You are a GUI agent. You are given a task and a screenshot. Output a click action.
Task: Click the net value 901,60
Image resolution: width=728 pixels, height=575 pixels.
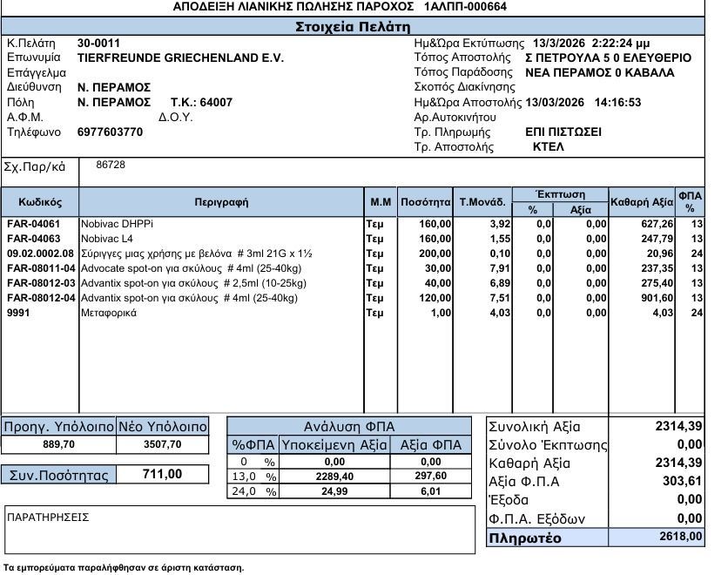pos(657,298)
